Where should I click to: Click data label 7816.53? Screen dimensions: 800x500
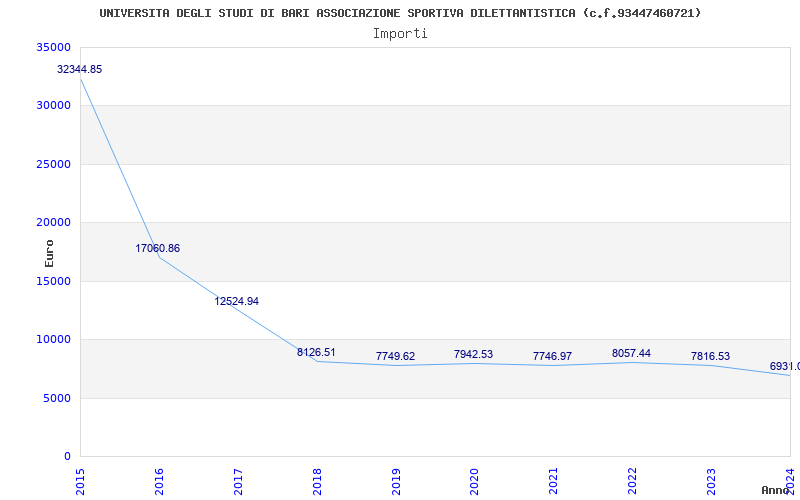click(711, 357)
